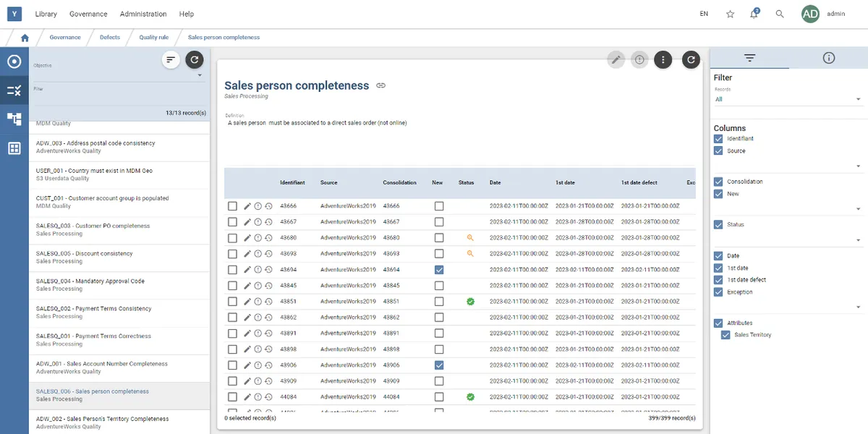868x434 pixels.
Task: Open the grid sidebar icon
Action: coord(14,148)
